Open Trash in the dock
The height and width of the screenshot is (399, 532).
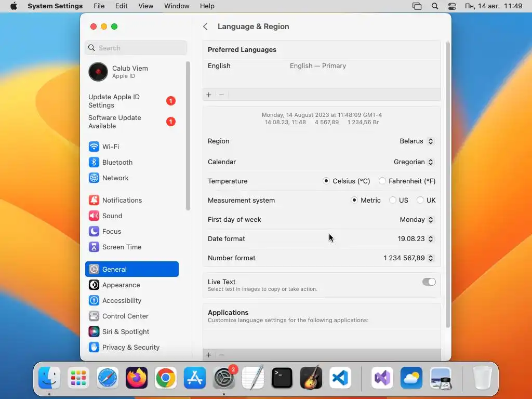point(482,378)
